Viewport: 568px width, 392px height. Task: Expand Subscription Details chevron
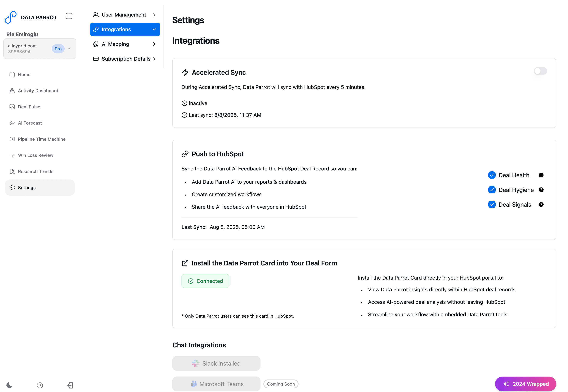click(x=154, y=59)
